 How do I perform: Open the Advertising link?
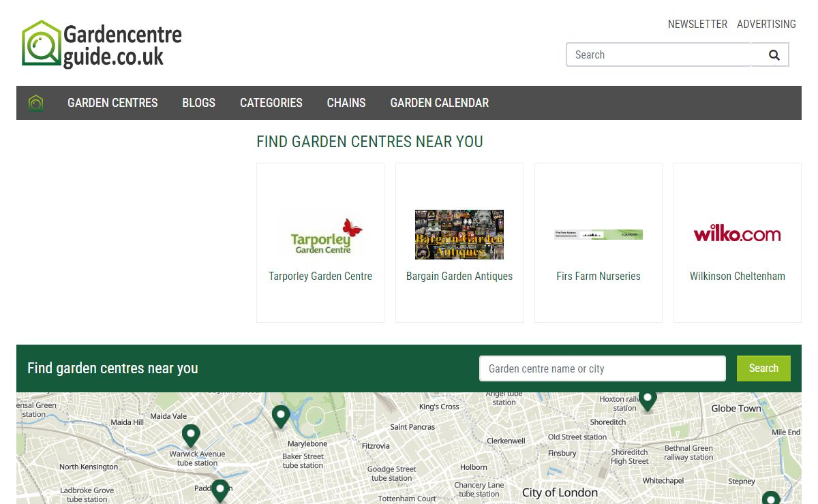pos(766,24)
